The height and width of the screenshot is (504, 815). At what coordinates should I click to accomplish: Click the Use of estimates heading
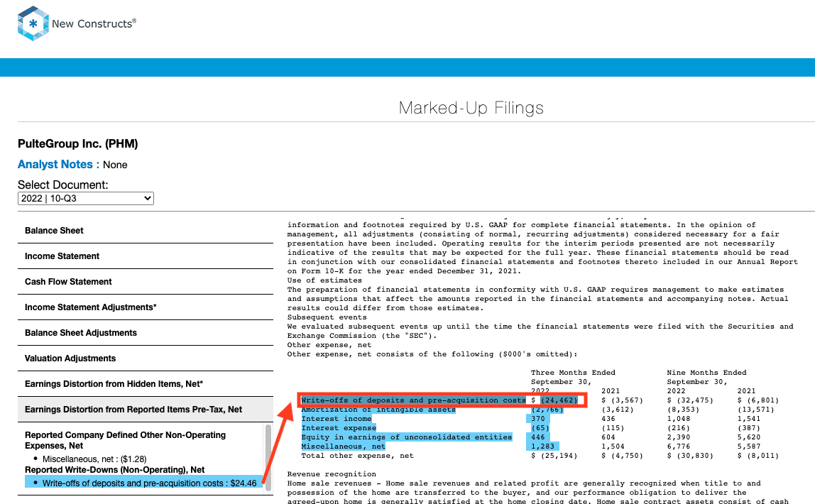click(x=324, y=280)
